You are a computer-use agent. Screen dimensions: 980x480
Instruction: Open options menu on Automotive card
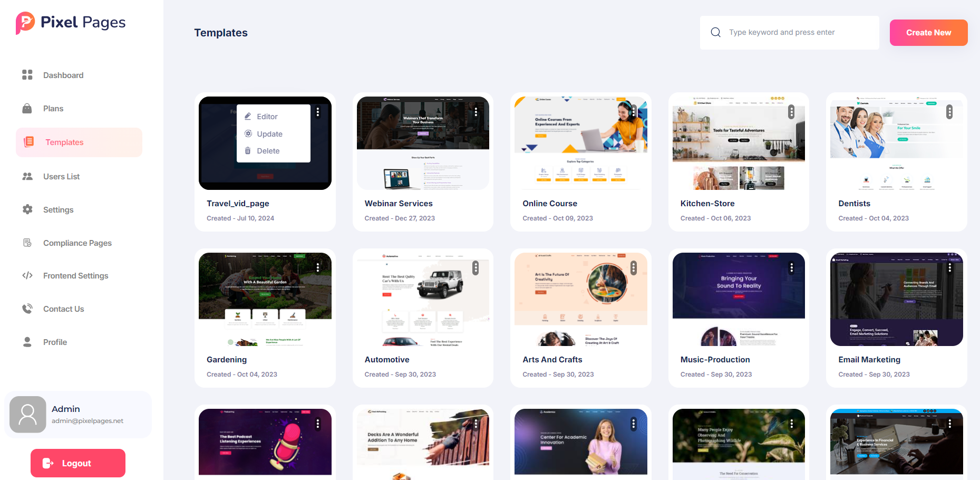[476, 268]
